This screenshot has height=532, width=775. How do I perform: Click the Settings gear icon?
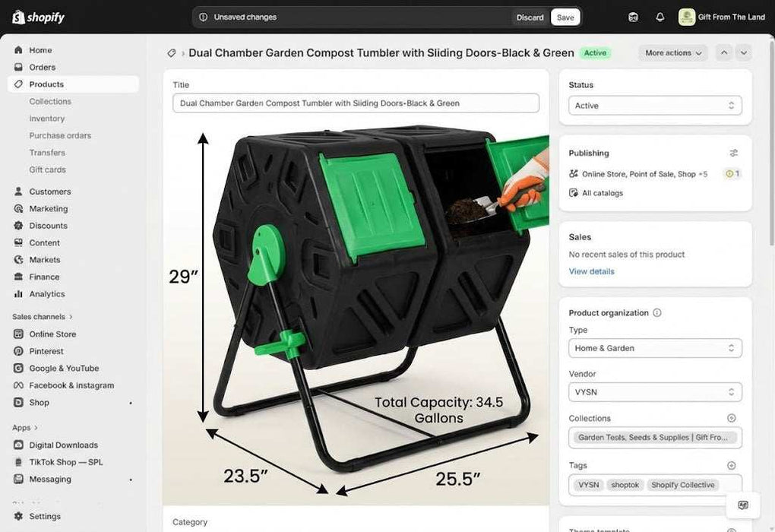[18, 516]
